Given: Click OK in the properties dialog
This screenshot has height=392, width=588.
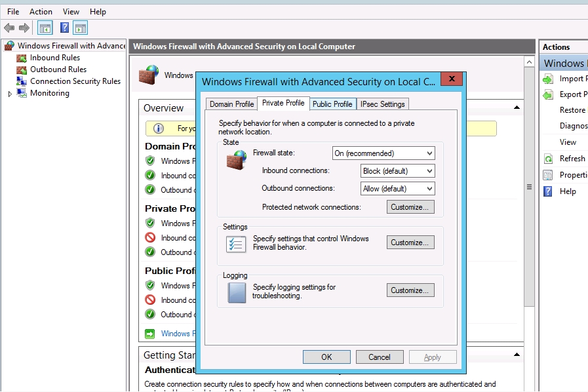Looking at the screenshot, I should (x=326, y=357).
